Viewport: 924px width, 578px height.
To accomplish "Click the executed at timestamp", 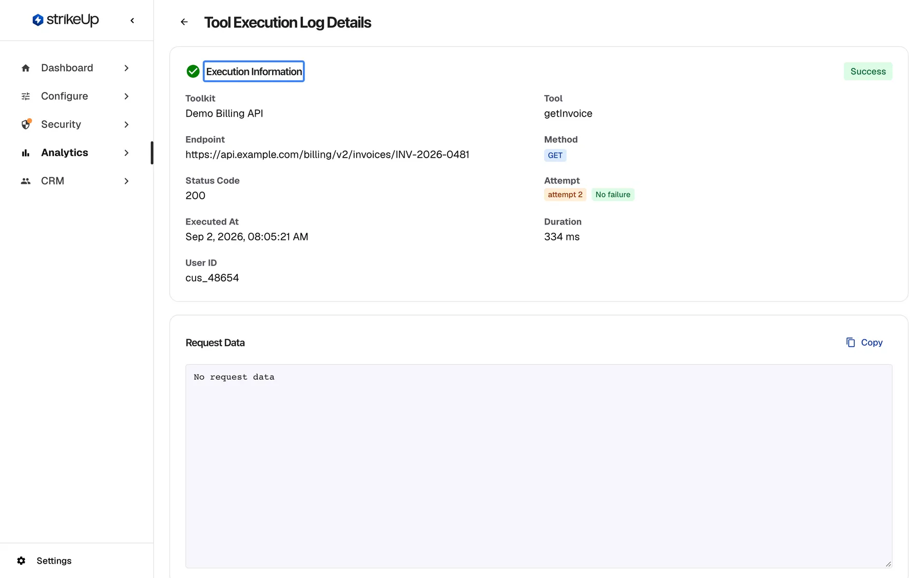I will 247,237.
